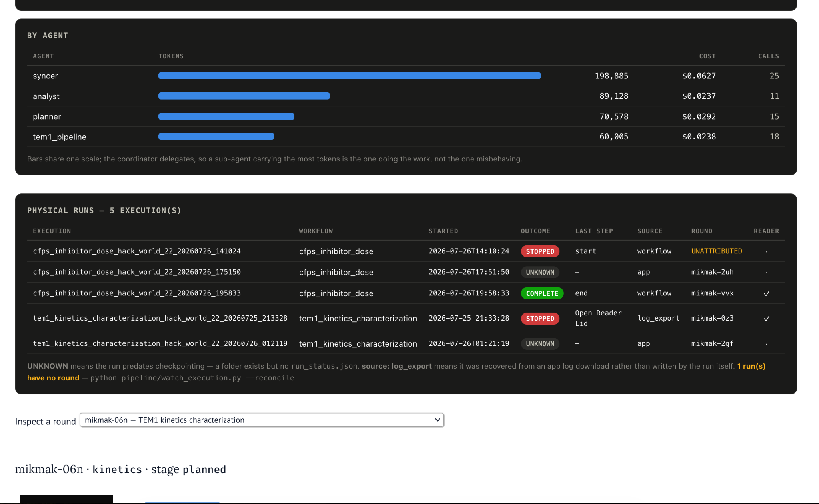Click the OUTCOME column header

(535, 231)
